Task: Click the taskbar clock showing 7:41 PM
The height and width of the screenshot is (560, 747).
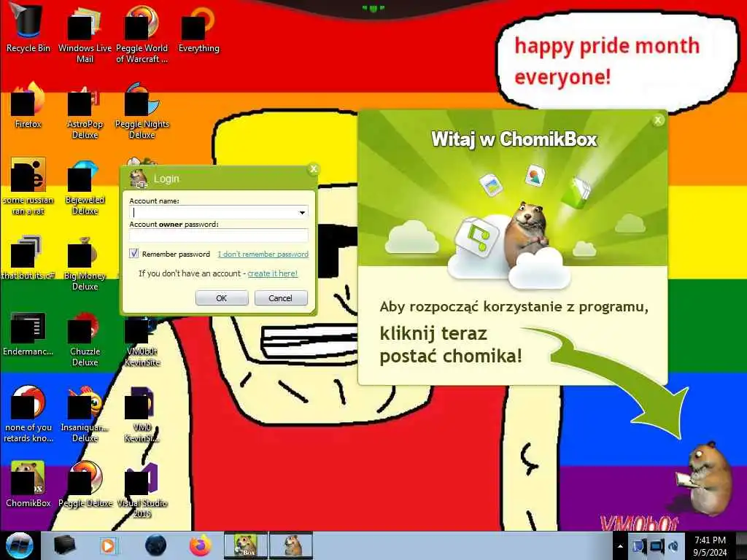Action: 710,546
